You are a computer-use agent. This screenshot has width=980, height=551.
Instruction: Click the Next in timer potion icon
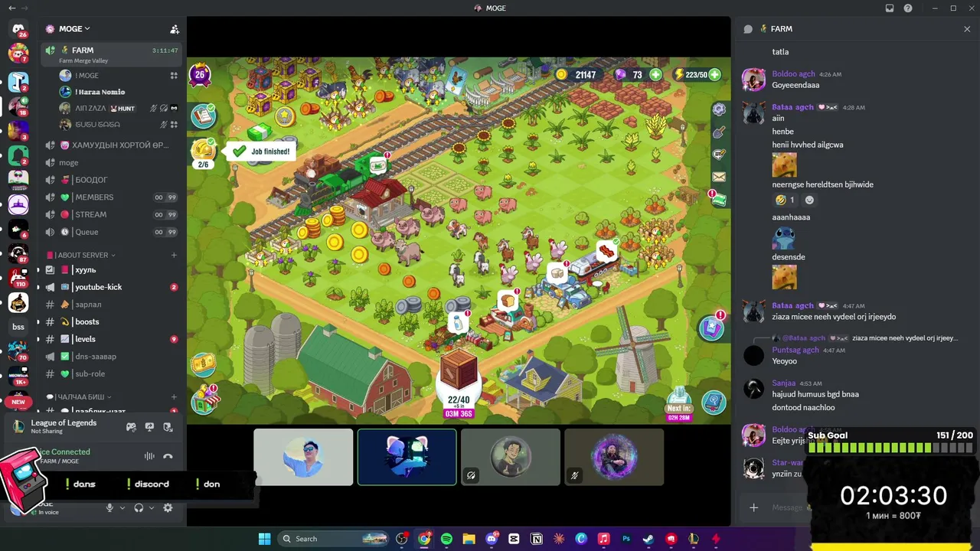[x=678, y=403]
